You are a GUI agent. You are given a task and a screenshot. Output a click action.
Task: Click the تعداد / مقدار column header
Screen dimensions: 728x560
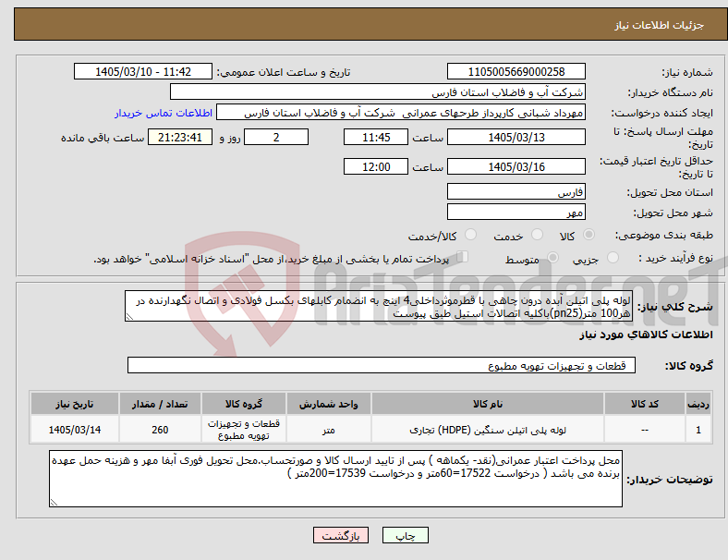160,404
